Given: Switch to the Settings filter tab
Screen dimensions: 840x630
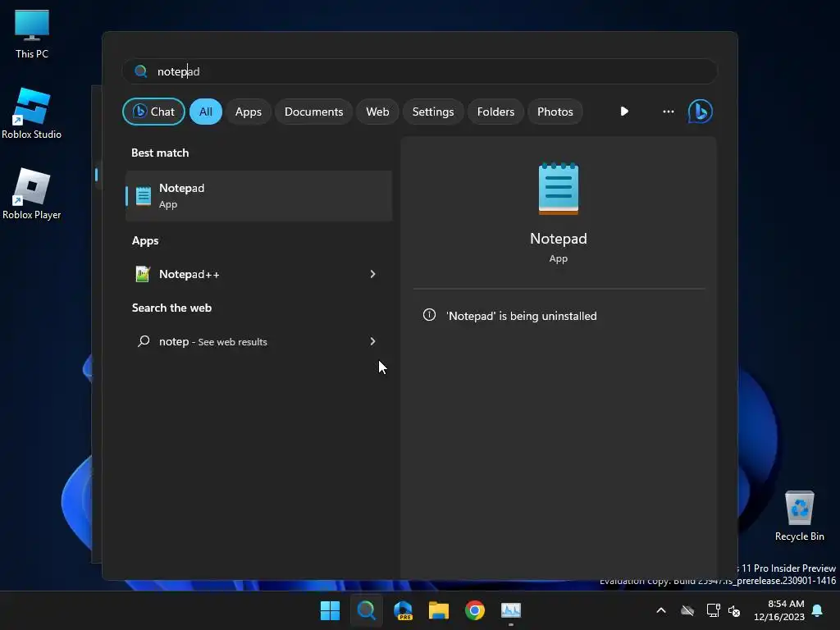Looking at the screenshot, I should coord(433,112).
